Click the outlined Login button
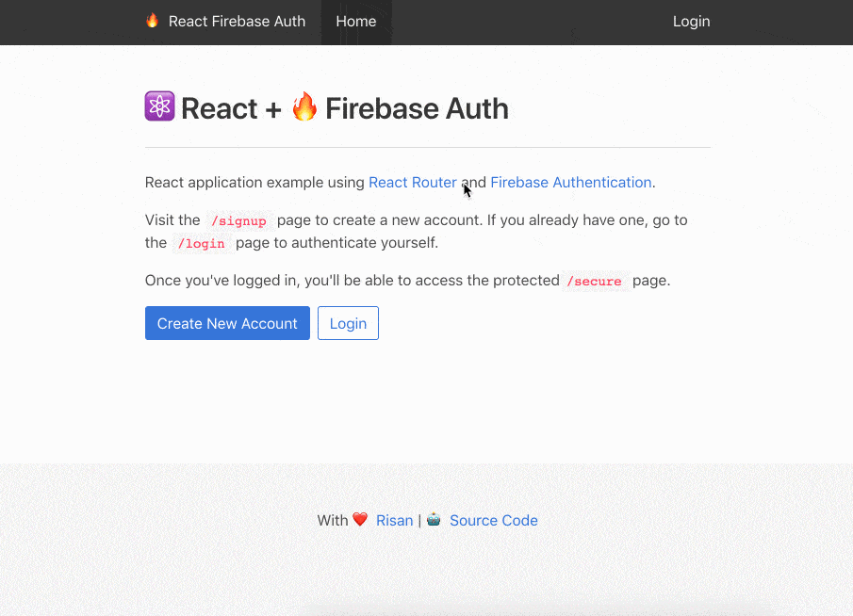Image resolution: width=853 pixels, height=616 pixels. click(x=348, y=323)
